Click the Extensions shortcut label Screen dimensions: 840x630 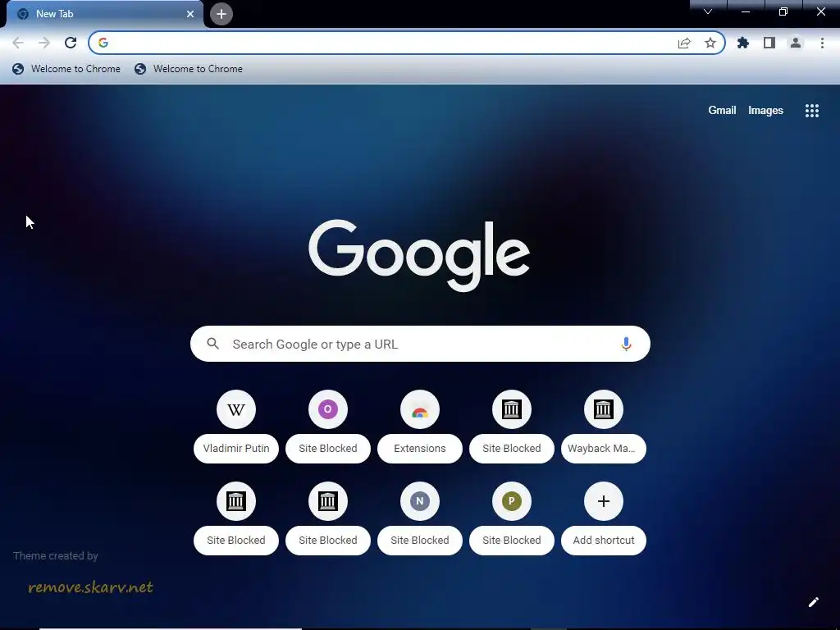[x=420, y=449]
